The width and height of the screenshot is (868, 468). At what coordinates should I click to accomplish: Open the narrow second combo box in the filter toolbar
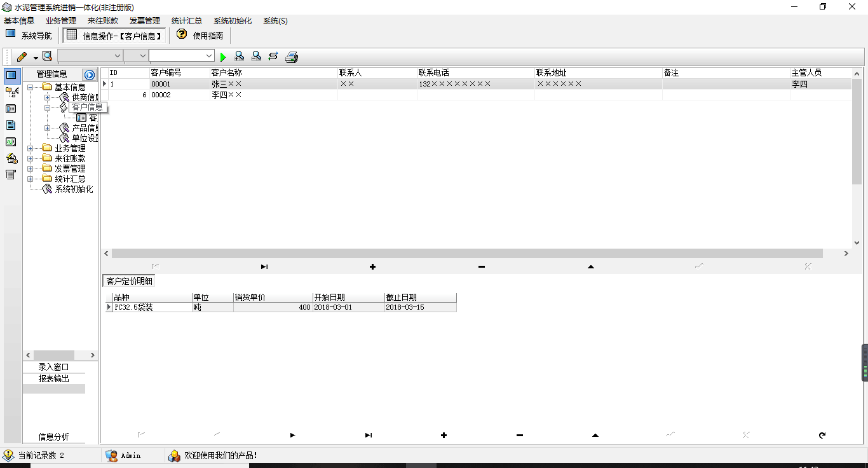135,56
